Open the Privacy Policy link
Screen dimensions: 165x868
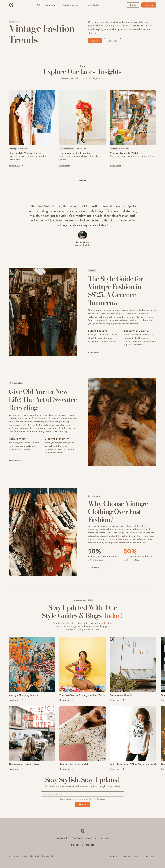tap(113, 856)
